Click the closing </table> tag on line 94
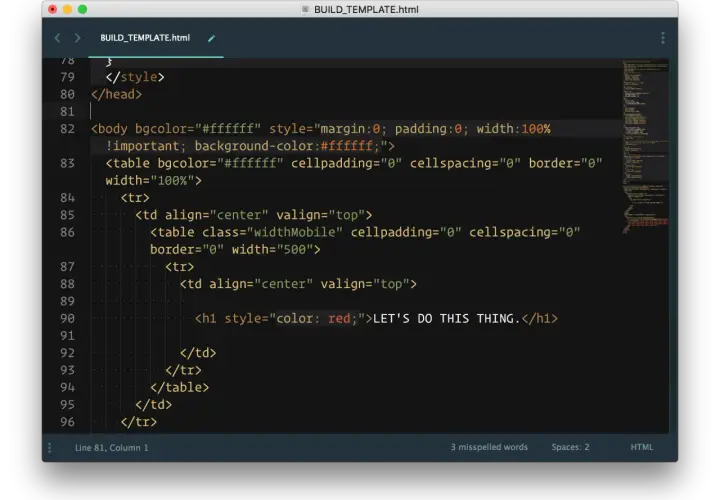 click(x=180, y=388)
